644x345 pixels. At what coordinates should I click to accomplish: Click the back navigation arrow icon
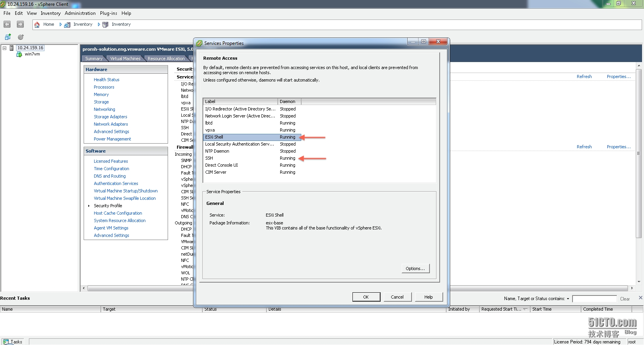tap(7, 24)
